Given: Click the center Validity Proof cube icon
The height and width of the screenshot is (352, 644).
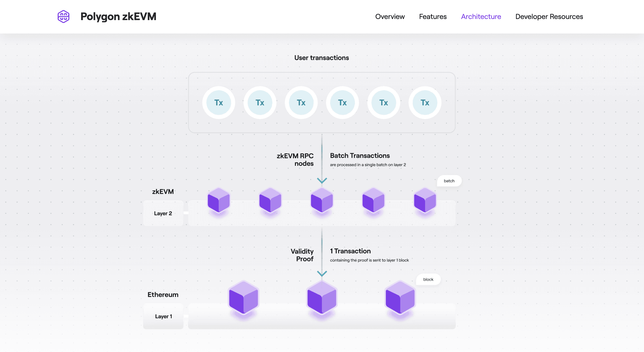Looking at the screenshot, I should tap(322, 300).
